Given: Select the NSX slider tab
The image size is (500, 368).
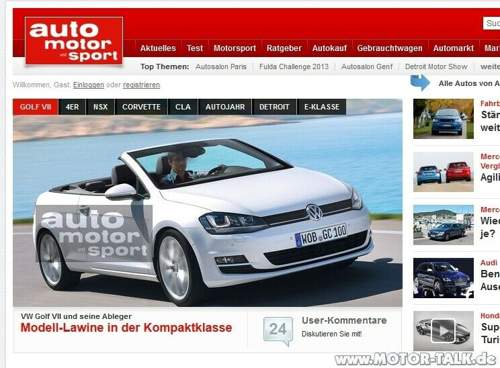Looking at the screenshot, I should [x=100, y=107].
